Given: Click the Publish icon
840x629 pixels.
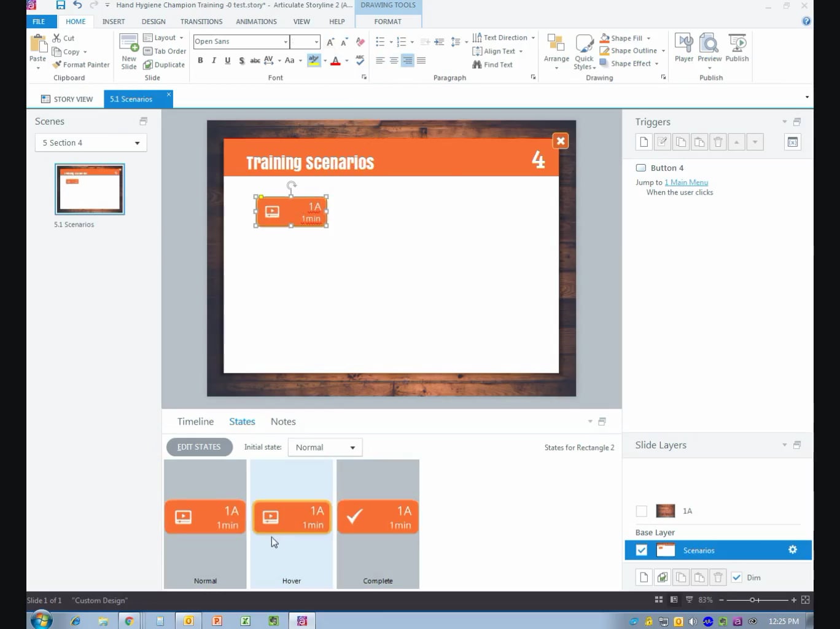Looking at the screenshot, I should (x=737, y=49).
